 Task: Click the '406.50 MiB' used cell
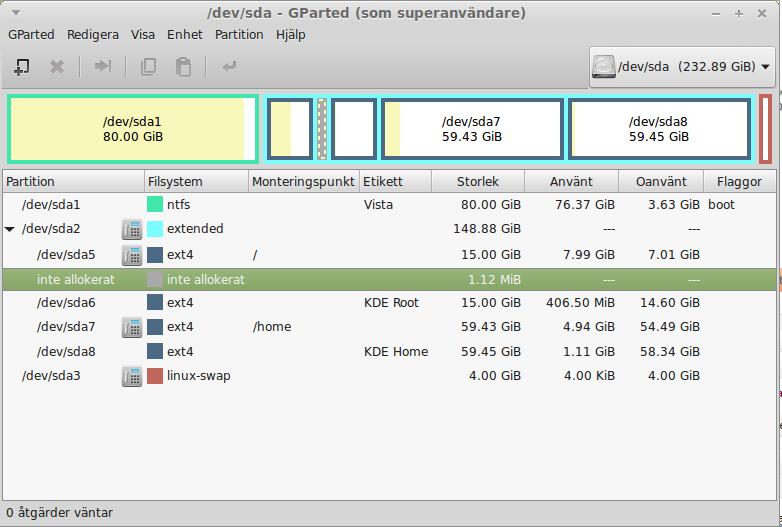(x=581, y=303)
